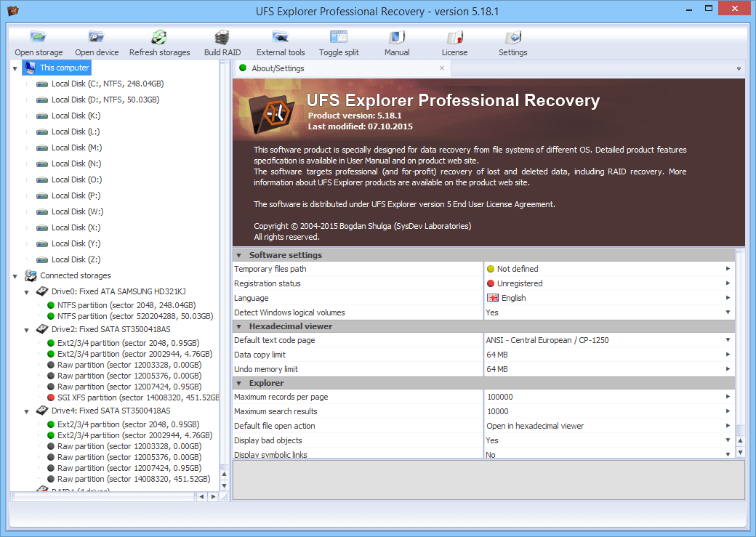The image size is (756, 537).
Task: Click the Undo memory limit value
Action: click(x=496, y=368)
